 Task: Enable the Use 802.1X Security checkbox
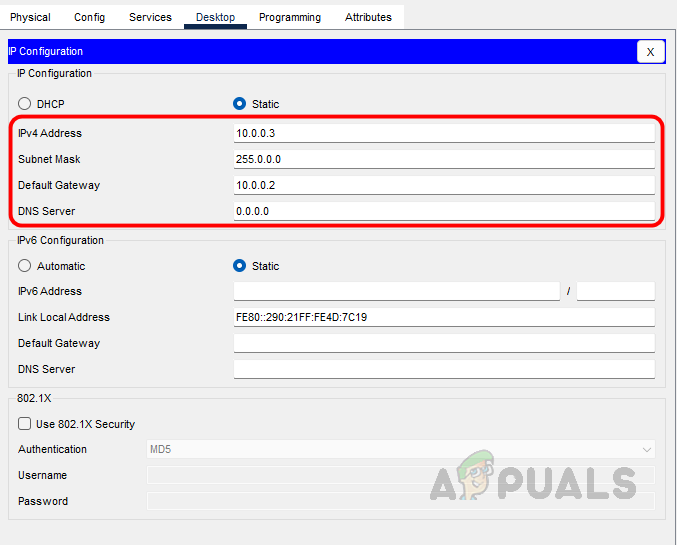point(25,424)
